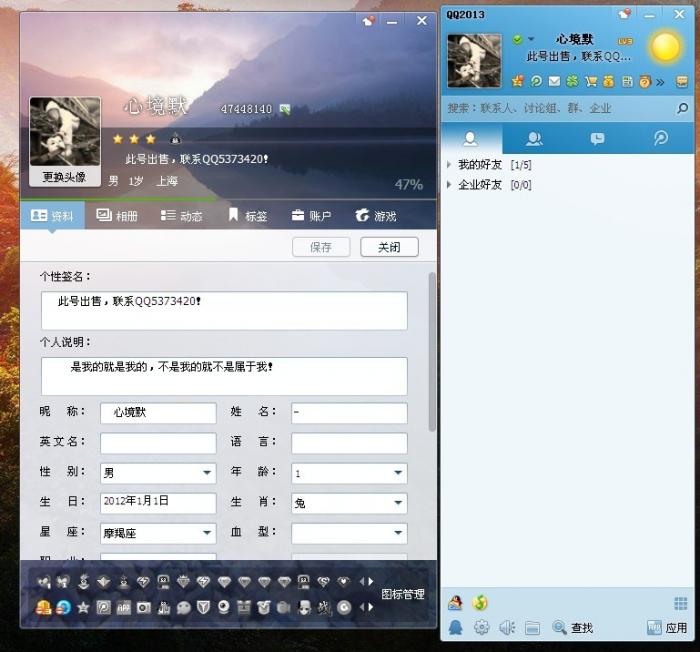The width and height of the screenshot is (700, 652).
Task: Open the 生肖 zodiac animal dropdown
Action: click(398, 503)
